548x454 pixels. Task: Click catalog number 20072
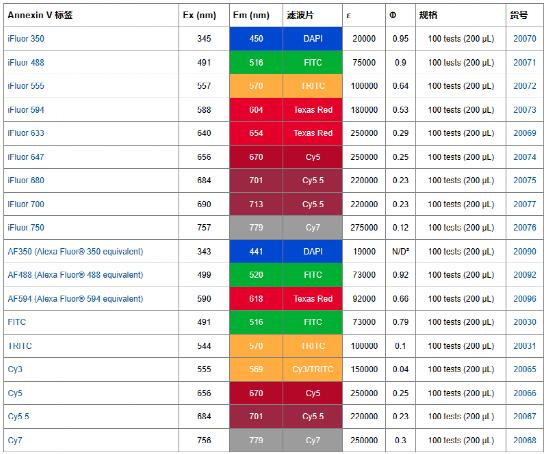(525, 86)
